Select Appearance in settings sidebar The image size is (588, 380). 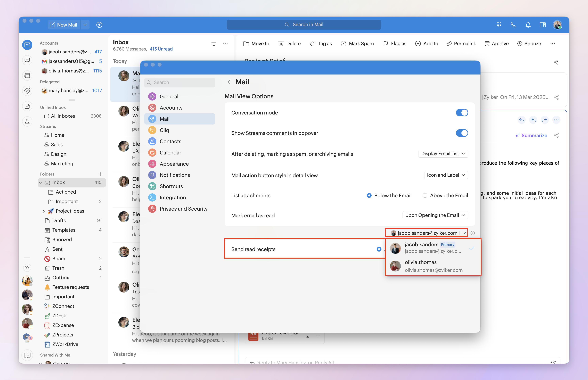coord(174,164)
